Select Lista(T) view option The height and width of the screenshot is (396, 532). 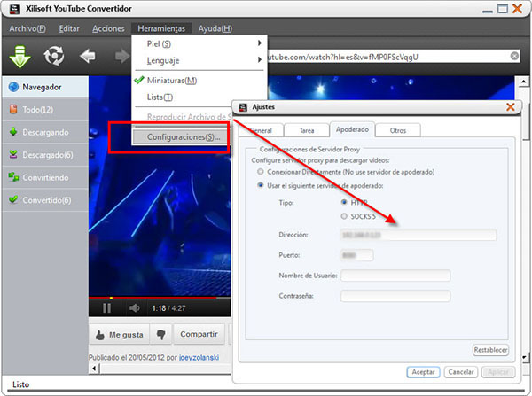(x=160, y=97)
